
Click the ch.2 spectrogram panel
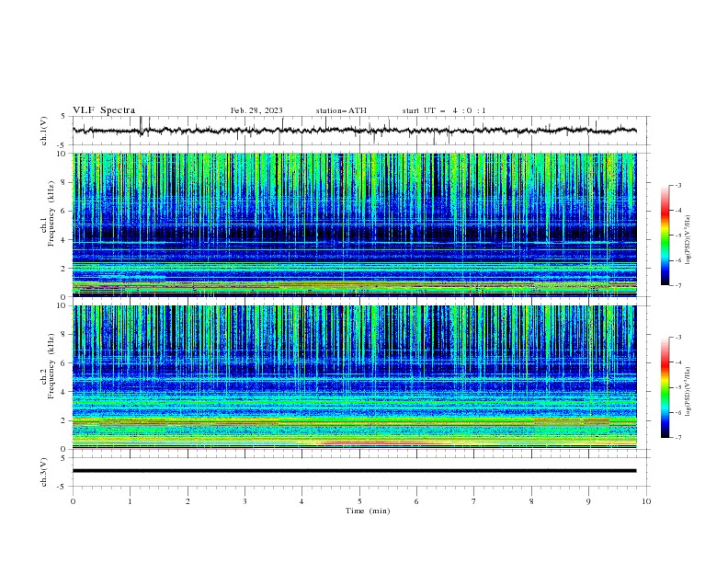(x=354, y=377)
